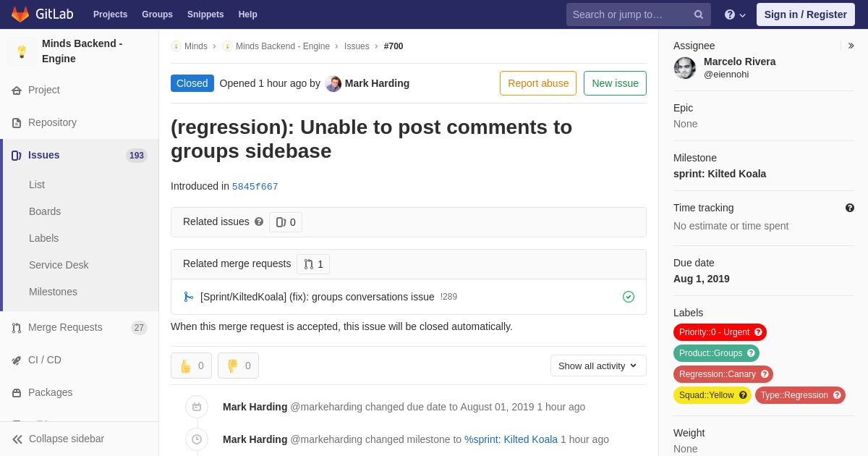Open Mark Harding's avatar image
The width and height of the screenshot is (868, 456).
pos(333,83)
